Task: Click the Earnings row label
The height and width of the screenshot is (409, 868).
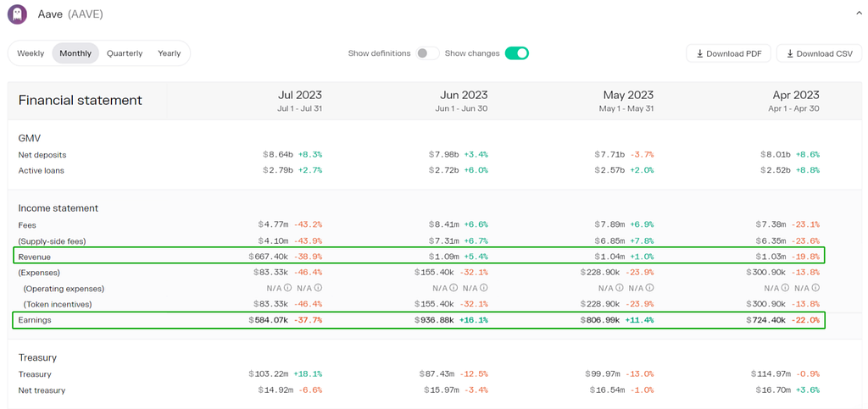Action: (x=34, y=320)
